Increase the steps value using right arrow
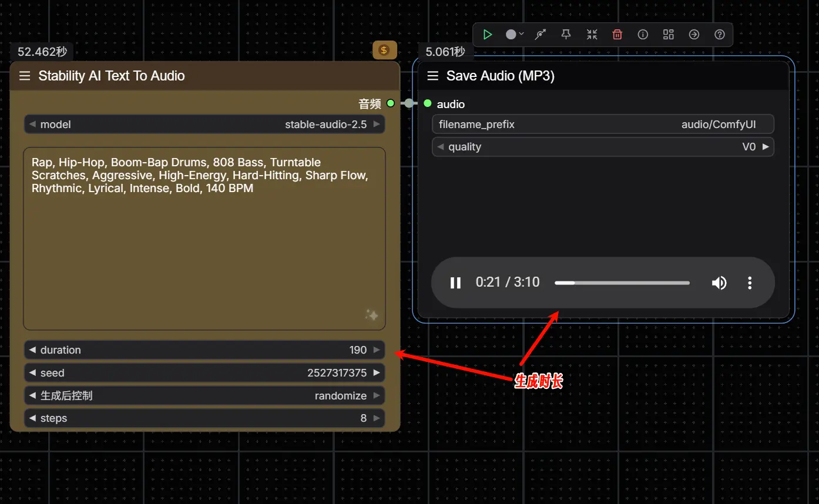 click(378, 418)
